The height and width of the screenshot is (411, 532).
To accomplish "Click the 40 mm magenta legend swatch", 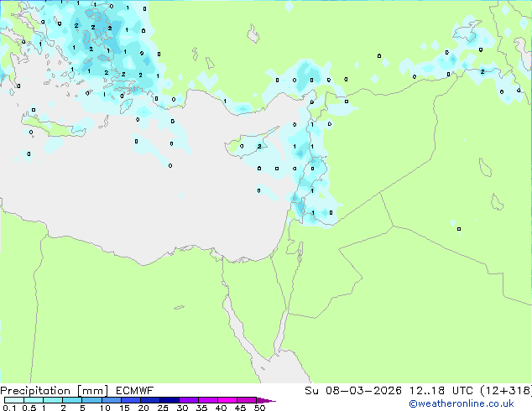I will pos(227,400).
